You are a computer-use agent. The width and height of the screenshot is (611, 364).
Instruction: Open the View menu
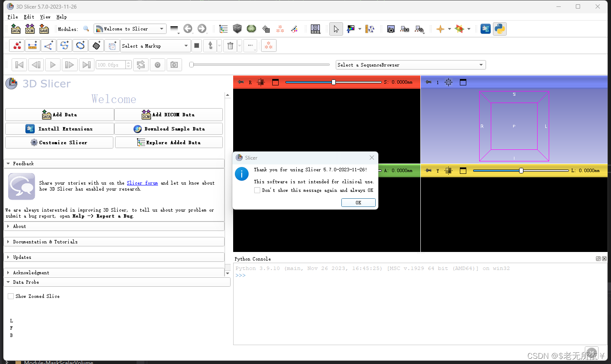[x=45, y=17]
